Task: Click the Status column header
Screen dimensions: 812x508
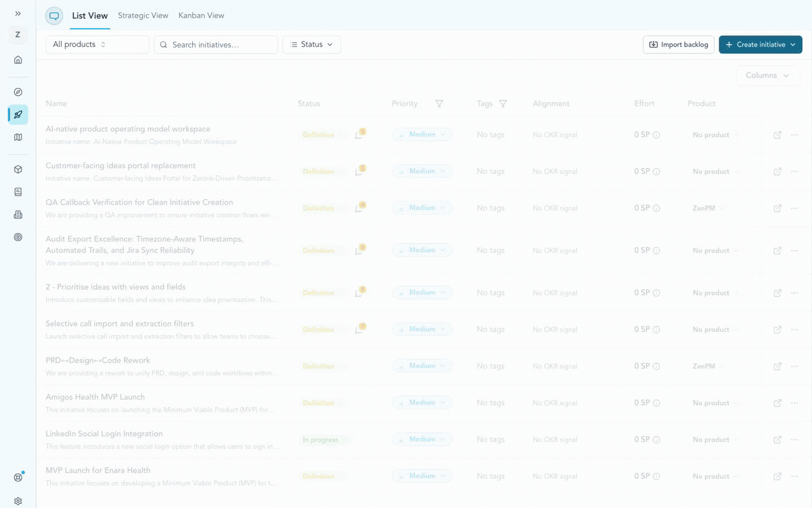Action: tap(309, 104)
